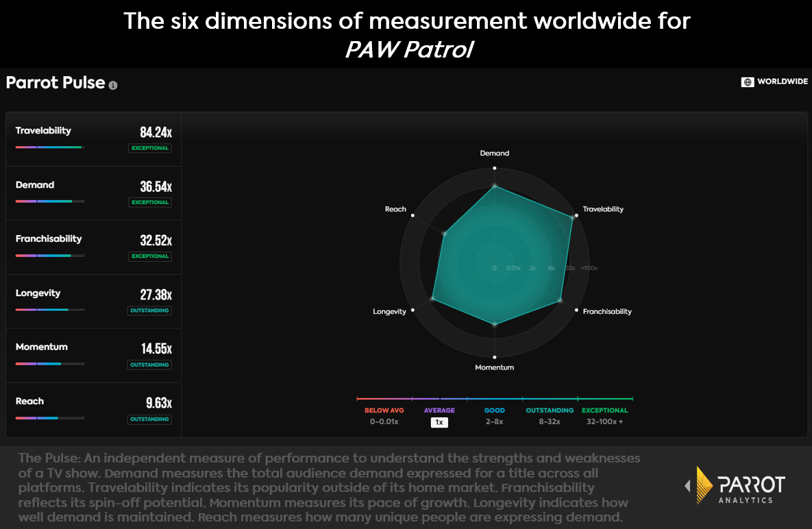Click the Below Avg legend label

click(x=384, y=410)
